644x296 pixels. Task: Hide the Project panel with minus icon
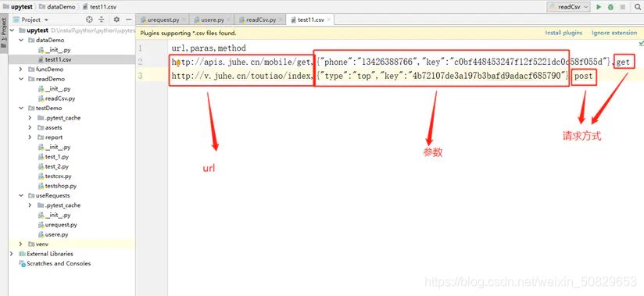click(x=128, y=20)
